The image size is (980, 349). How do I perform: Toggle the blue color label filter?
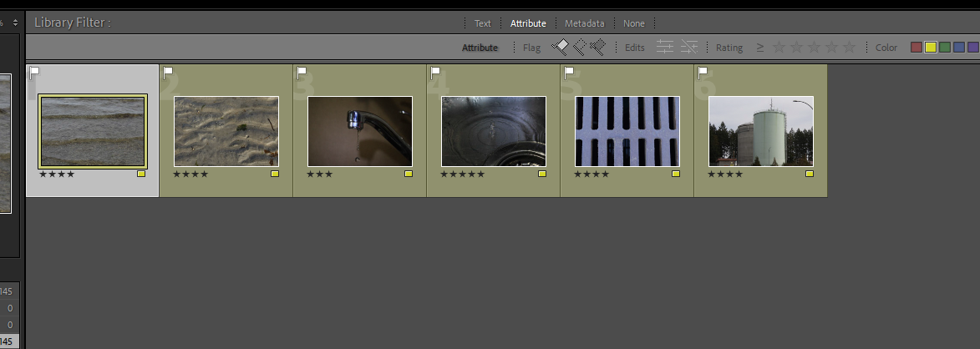pyautogui.click(x=959, y=48)
